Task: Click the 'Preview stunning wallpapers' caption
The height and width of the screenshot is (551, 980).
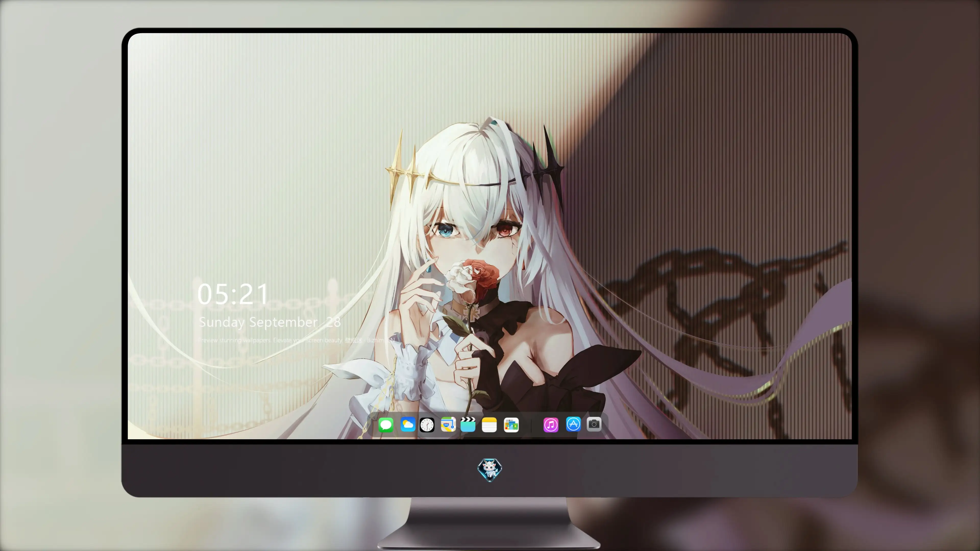Action: (297, 340)
